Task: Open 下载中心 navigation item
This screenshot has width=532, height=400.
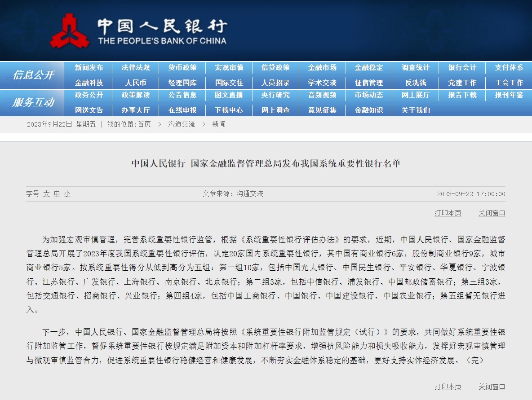Action: [x=229, y=110]
